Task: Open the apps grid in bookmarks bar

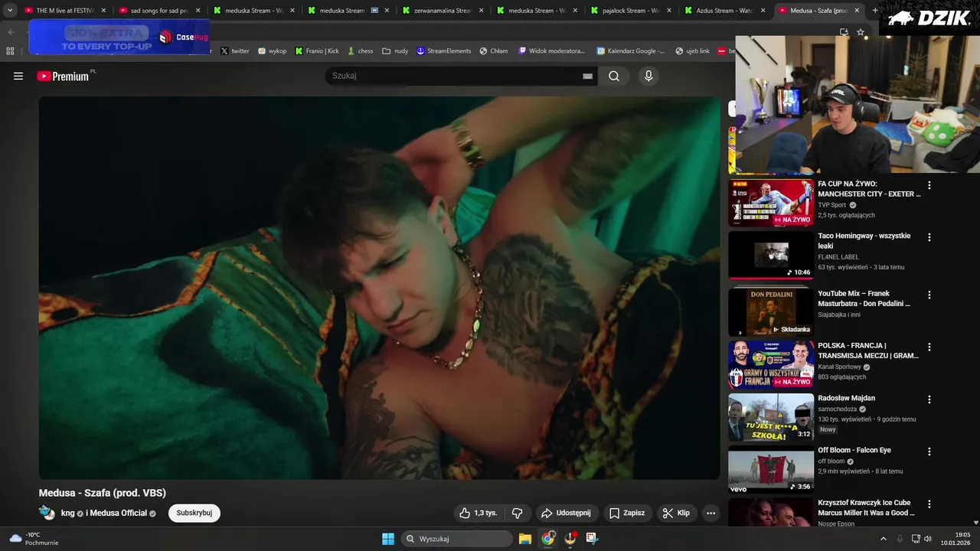Action: 10,51
